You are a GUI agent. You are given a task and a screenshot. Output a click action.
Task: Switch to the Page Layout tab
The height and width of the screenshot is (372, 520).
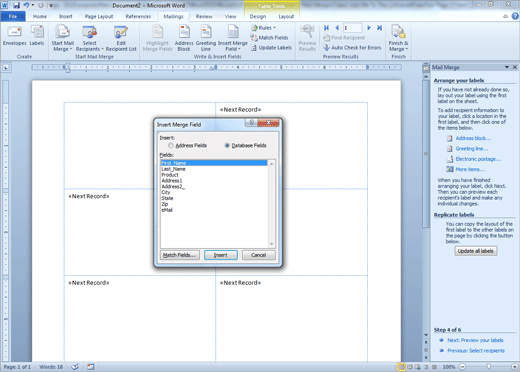pos(99,16)
